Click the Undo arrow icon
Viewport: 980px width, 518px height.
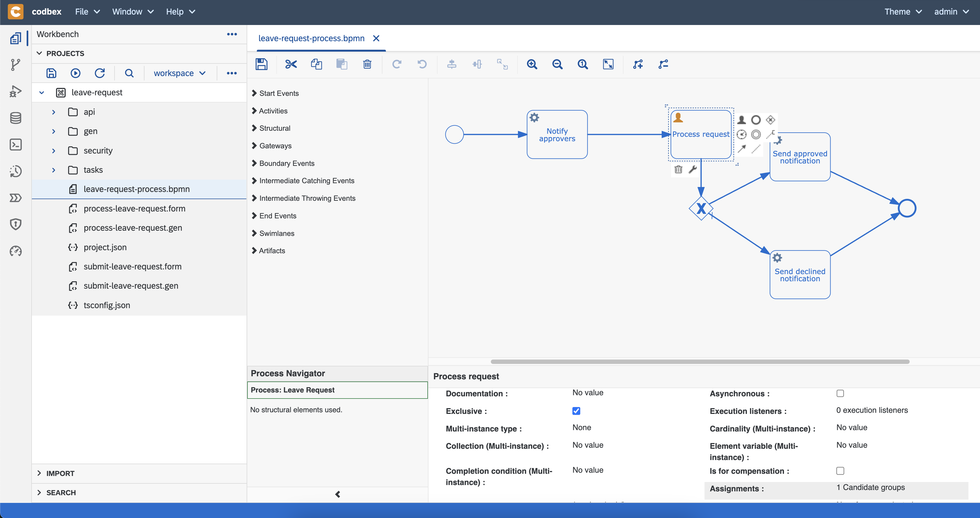point(422,64)
